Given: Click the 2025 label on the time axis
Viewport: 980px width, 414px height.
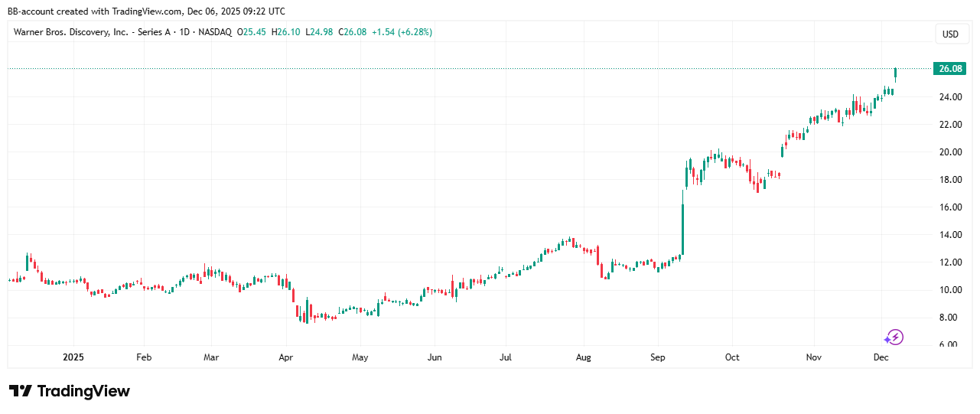Looking at the screenshot, I should [x=73, y=357].
